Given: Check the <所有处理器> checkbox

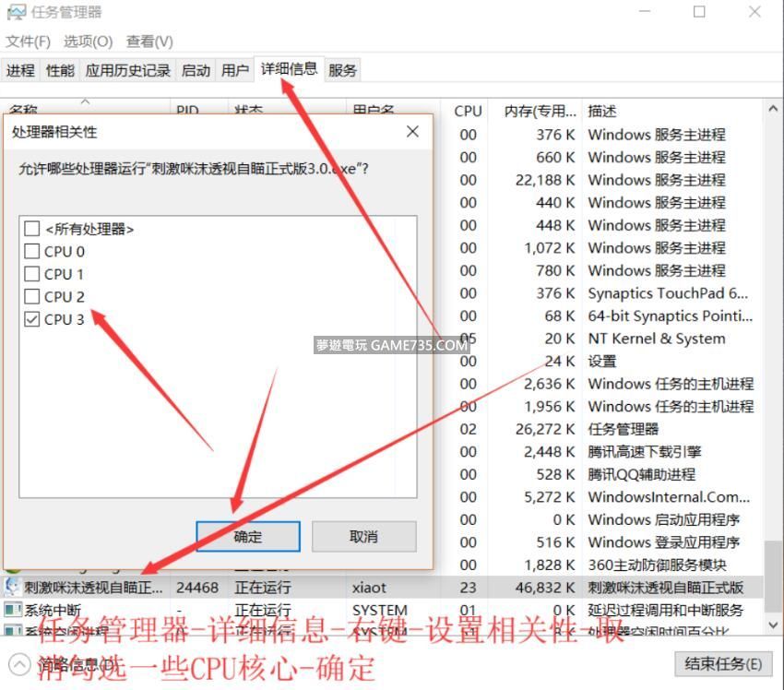Looking at the screenshot, I should (x=32, y=229).
